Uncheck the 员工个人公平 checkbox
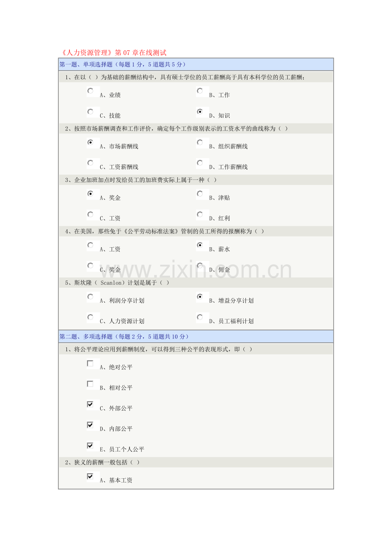392x555 pixels. [x=90, y=446]
